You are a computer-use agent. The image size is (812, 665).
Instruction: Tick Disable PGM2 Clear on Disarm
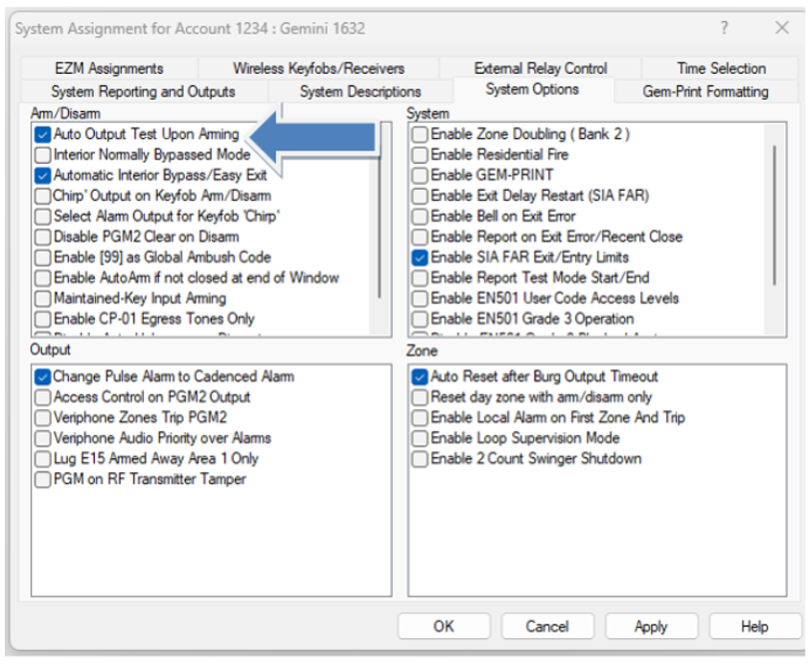[x=42, y=237]
